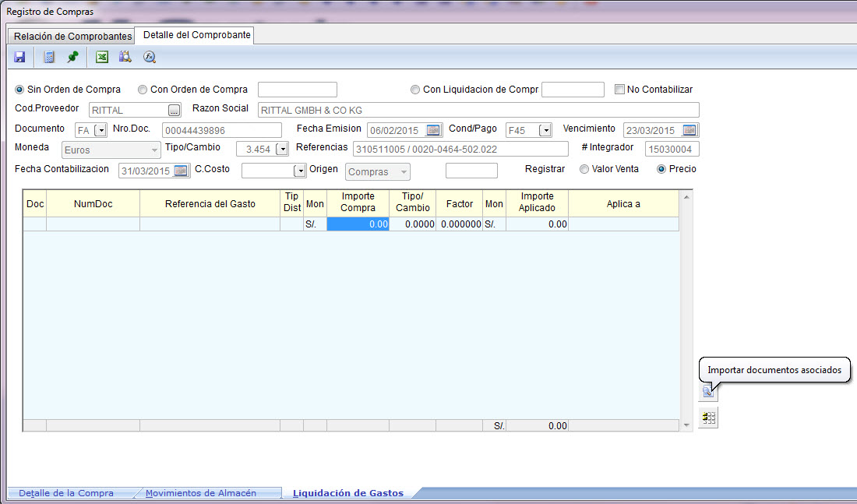Click the Cod.Proveedor ellipsis browse button
This screenshot has width=857, height=504.
(x=175, y=110)
